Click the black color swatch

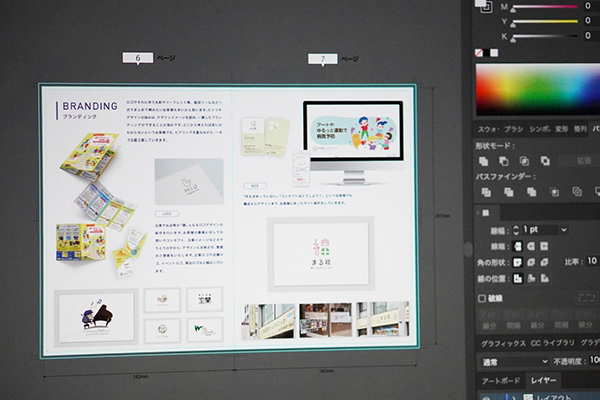tap(486, 53)
